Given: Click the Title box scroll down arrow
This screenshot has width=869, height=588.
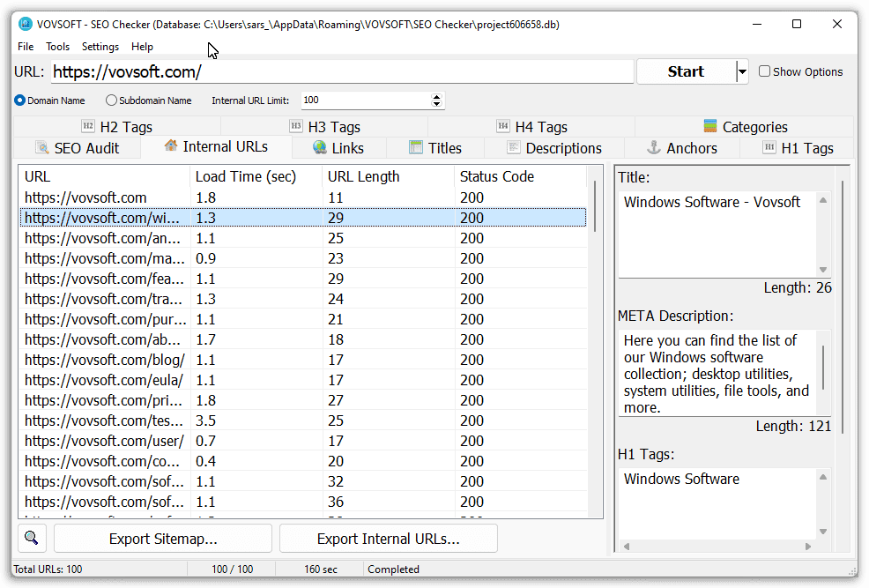Looking at the screenshot, I should pyautogui.click(x=823, y=270).
